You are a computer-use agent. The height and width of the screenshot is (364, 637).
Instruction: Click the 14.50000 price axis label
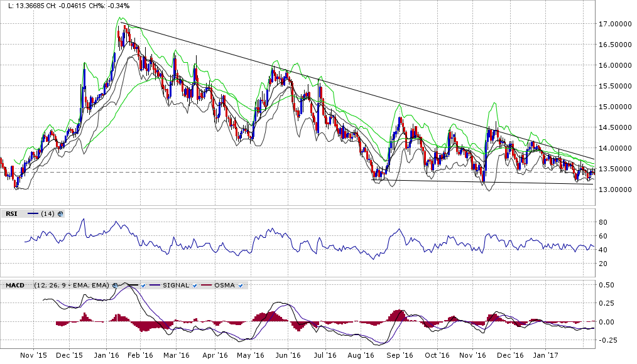click(615, 127)
